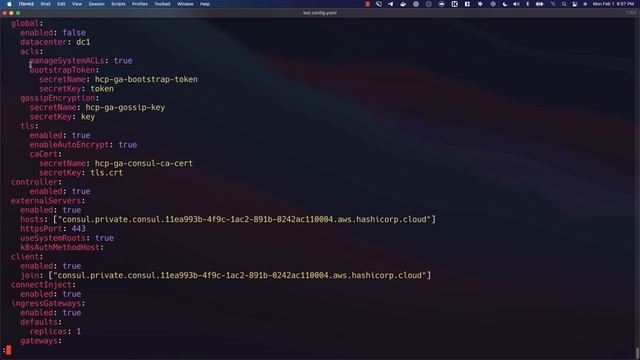Viewport: 640px width, 360px height.
Task: Open the Toolbelt menu
Action: coord(162,4)
